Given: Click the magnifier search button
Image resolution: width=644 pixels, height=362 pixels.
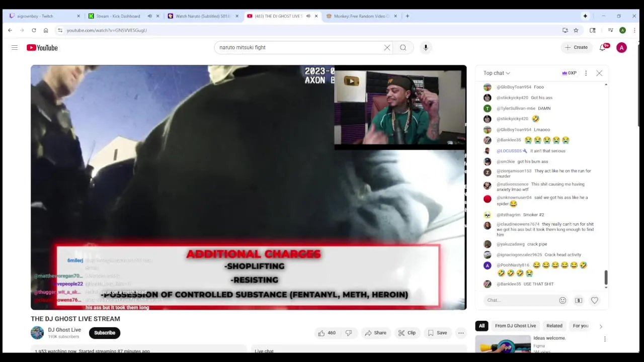Looking at the screenshot, I should tap(403, 47).
